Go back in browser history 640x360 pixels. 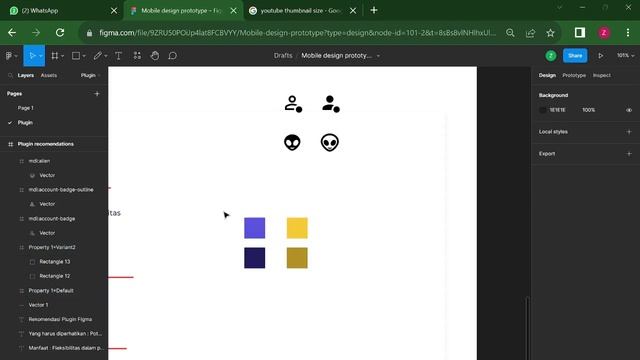pyautogui.click(x=12, y=33)
